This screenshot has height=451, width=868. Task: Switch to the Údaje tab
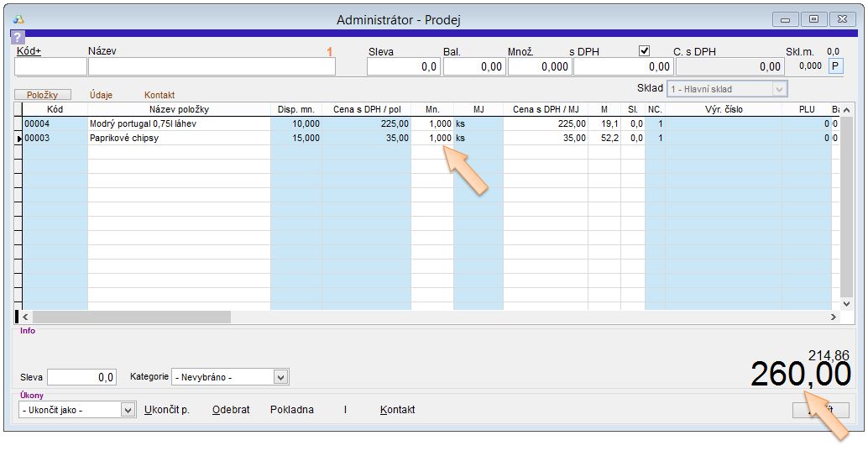(101, 95)
